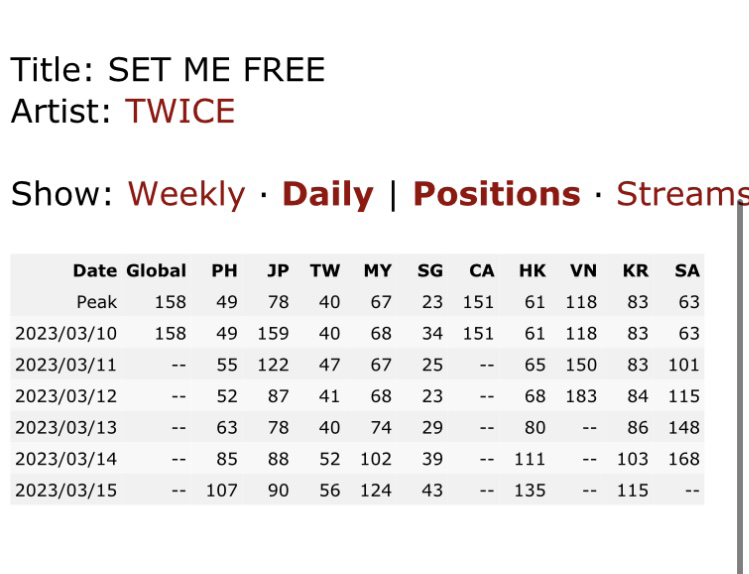Click the Global column header
This screenshot has width=749, height=574.
[x=156, y=270]
